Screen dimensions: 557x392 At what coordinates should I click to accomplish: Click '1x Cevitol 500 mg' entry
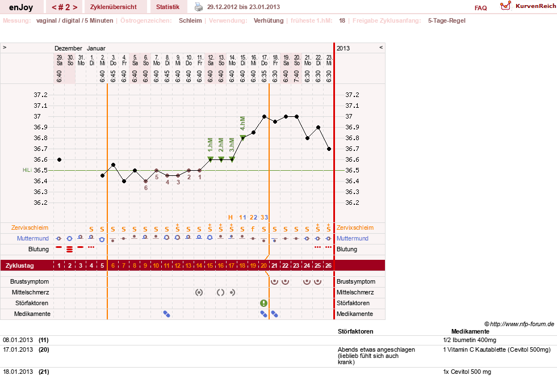tap(467, 372)
